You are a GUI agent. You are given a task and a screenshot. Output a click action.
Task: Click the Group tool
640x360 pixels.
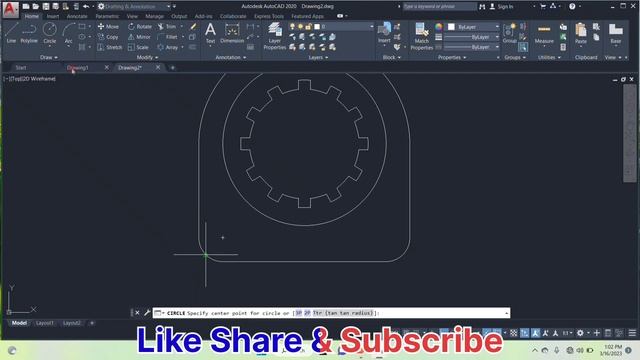coord(509,33)
